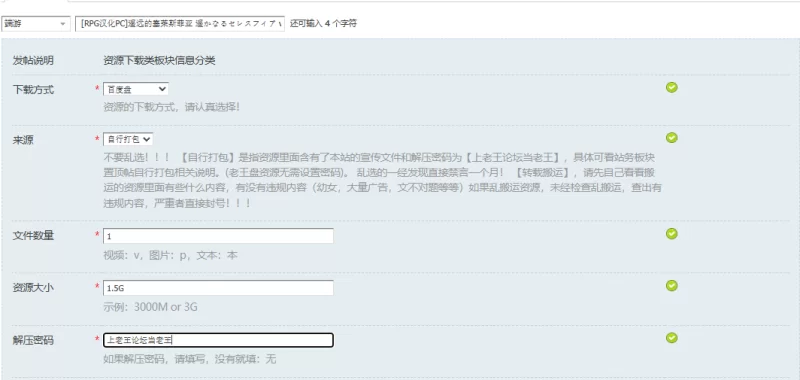This screenshot has width=800, height=380.
Task: Click green check icon for 解压密码 row
Action: pos(672,338)
